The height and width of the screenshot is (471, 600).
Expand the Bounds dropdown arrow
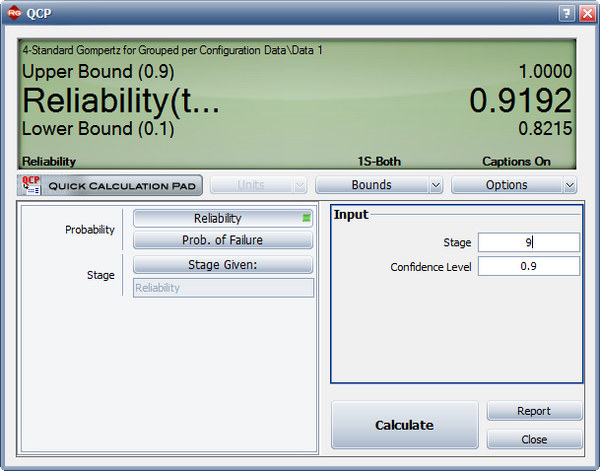(435, 186)
